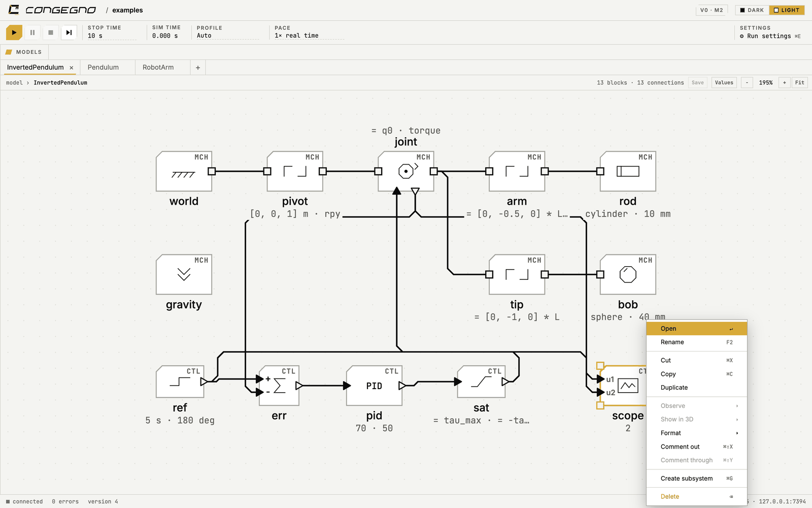Select the rod cylinder block
Screen dimensions: 812x508
coord(628,172)
